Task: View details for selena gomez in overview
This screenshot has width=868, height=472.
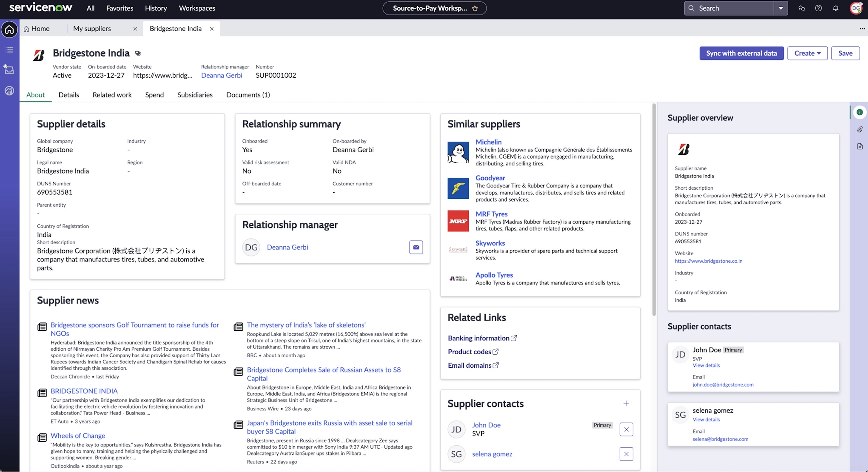Action: pyautogui.click(x=706, y=420)
